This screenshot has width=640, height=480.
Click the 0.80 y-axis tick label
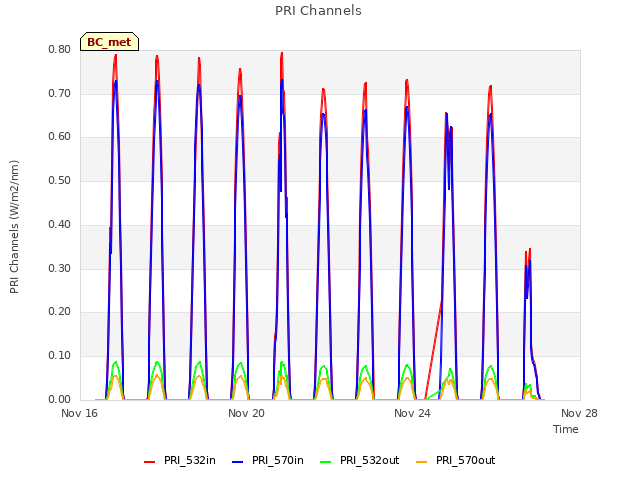tap(60, 49)
